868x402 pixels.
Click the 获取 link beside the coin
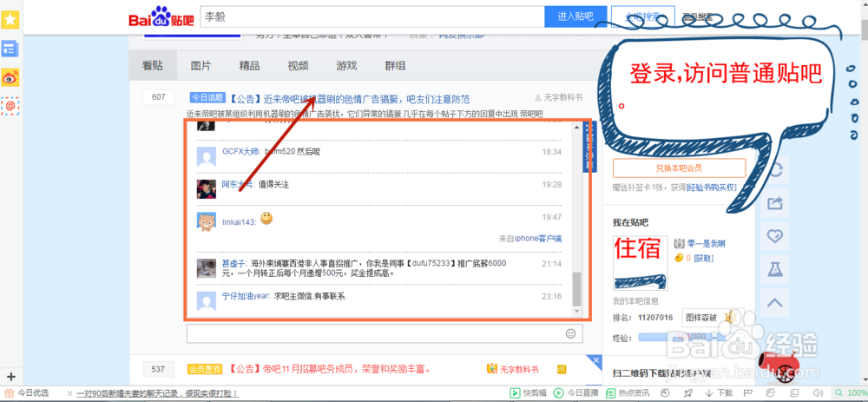(704, 258)
